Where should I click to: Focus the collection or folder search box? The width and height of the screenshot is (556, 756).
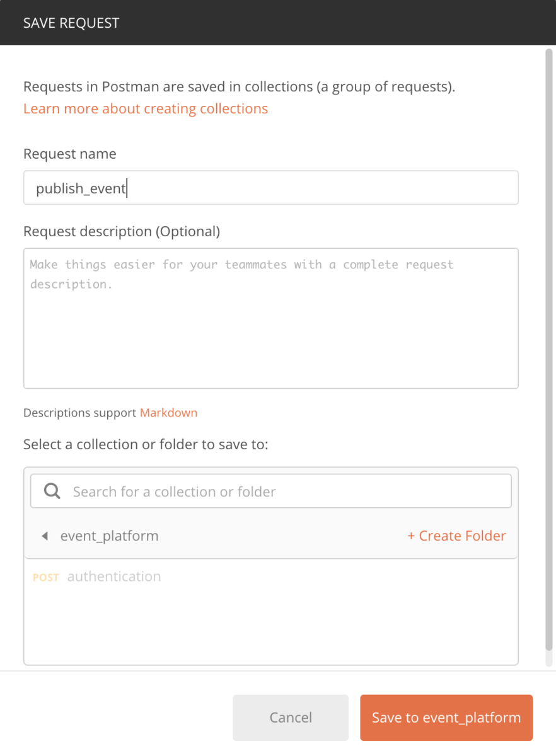tap(271, 491)
